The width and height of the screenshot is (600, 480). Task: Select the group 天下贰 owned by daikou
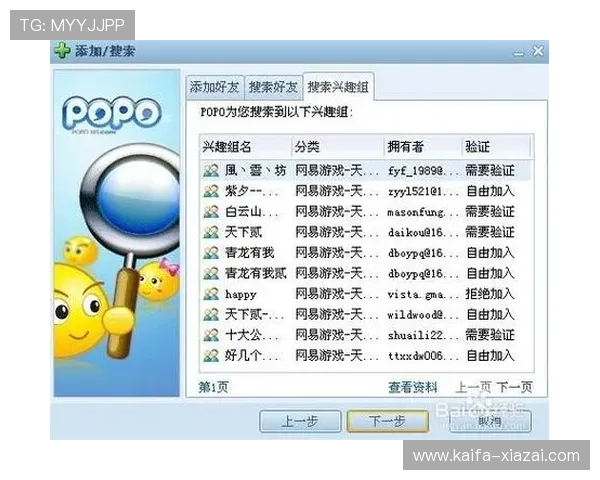pyautogui.click(x=243, y=232)
